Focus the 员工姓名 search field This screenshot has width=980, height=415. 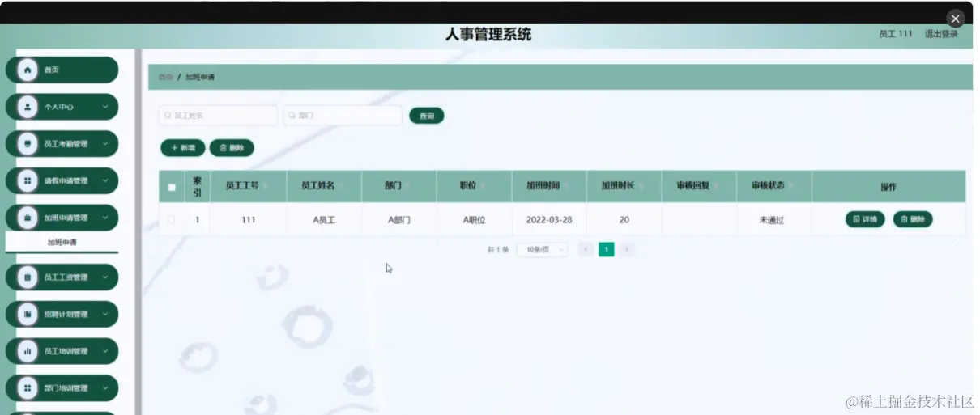(x=218, y=116)
